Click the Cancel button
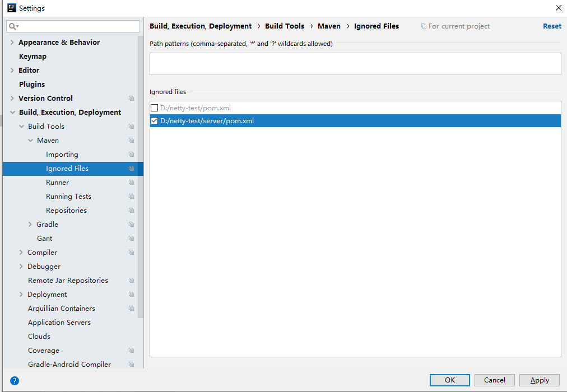This screenshot has height=392, width=567. [494, 380]
